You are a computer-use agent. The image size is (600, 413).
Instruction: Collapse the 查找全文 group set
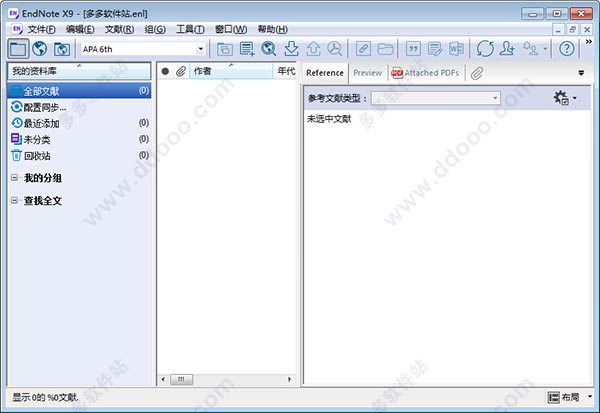click(x=14, y=200)
